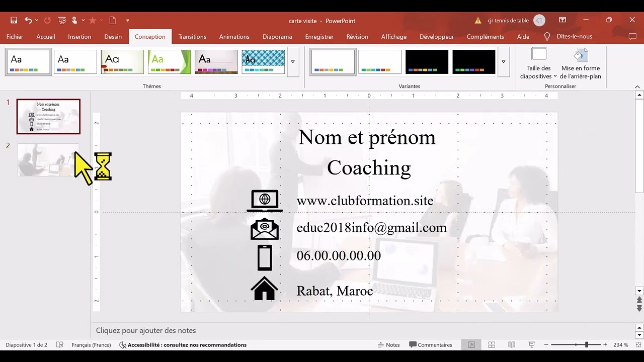Open the Animations tab
This screenshot has width=644, height=362.
pyautogui.click(x=234, y=36)
